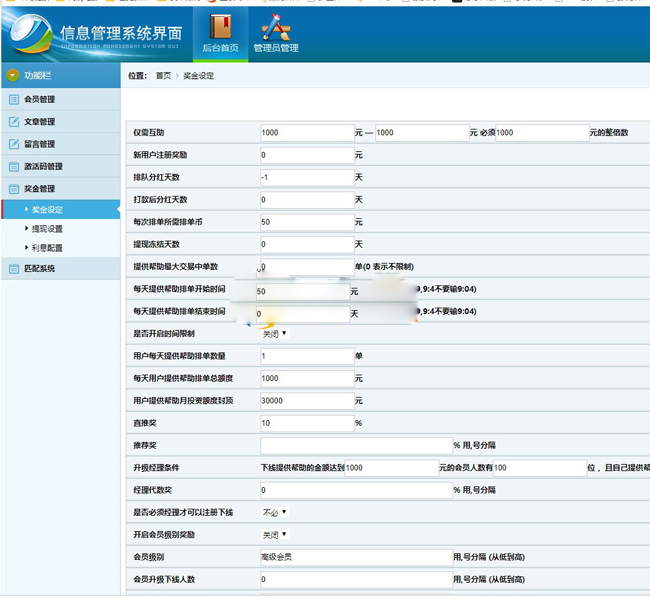Collapse 功能栏 using its orange arrow icon
650x600 pixels.
pyautogui.click(x=13, y=75)
